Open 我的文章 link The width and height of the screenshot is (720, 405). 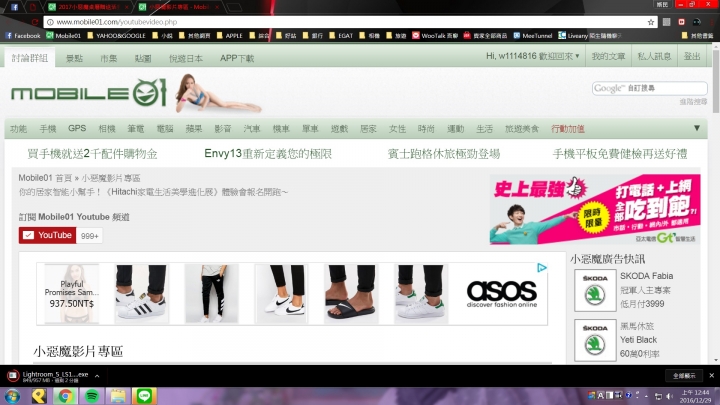coord(608,56)
